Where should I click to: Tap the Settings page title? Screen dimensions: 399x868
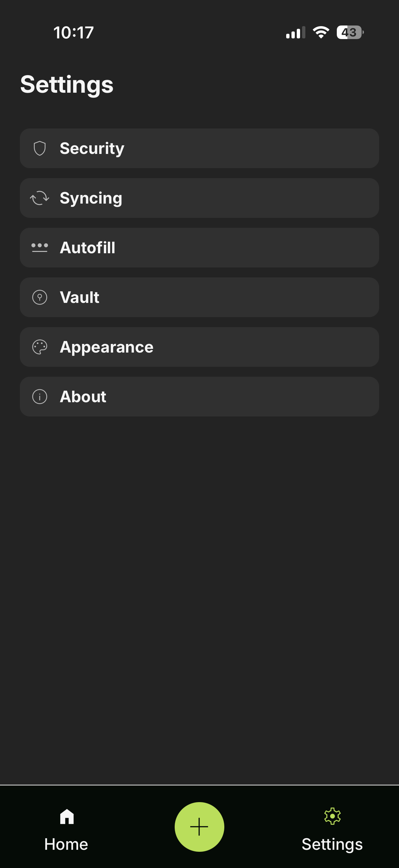67,84
